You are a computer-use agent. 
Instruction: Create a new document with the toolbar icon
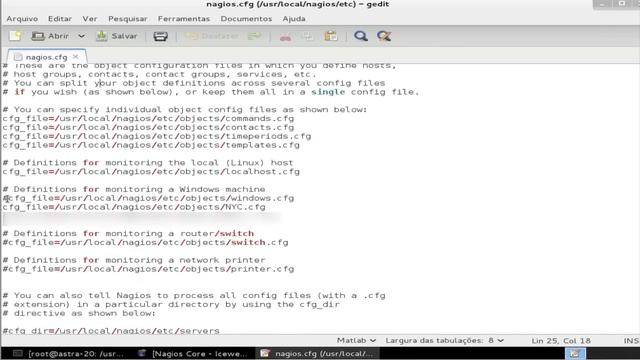16,36
